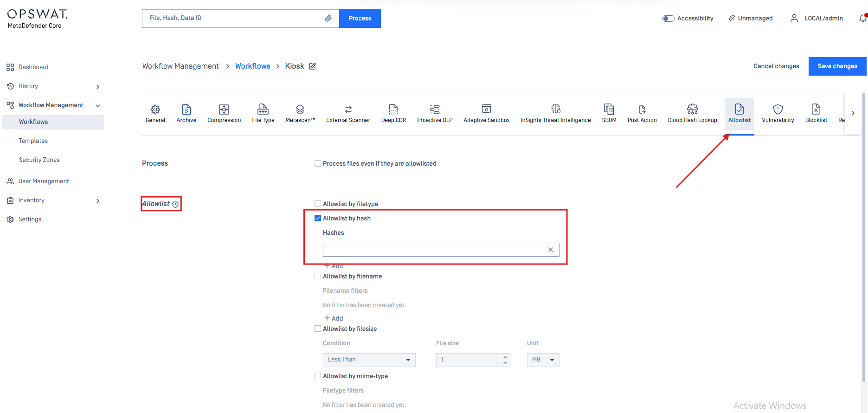Select the Allowlist tab
This screenshot has height=413, width=868.
(739, 114)
